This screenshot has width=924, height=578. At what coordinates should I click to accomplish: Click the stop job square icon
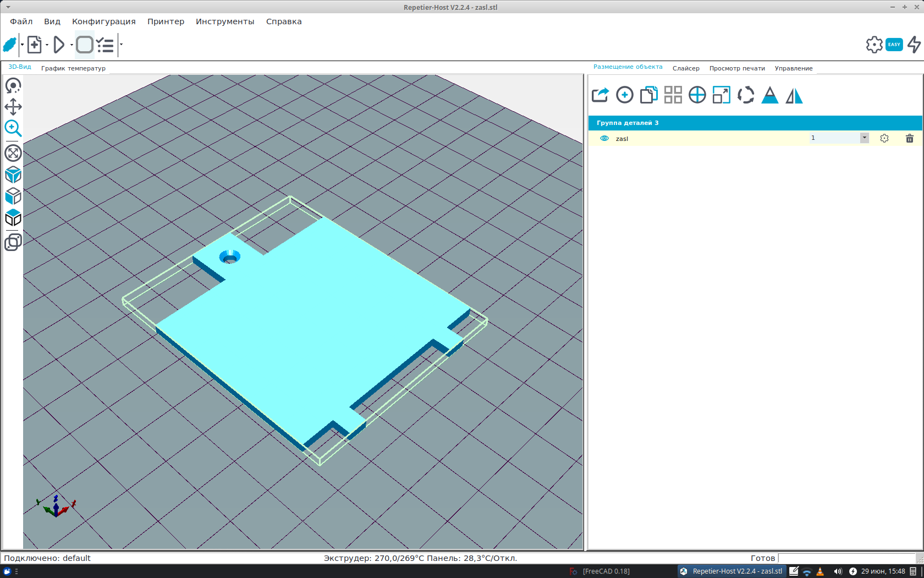pyautogui.click(x=85, y=45)
